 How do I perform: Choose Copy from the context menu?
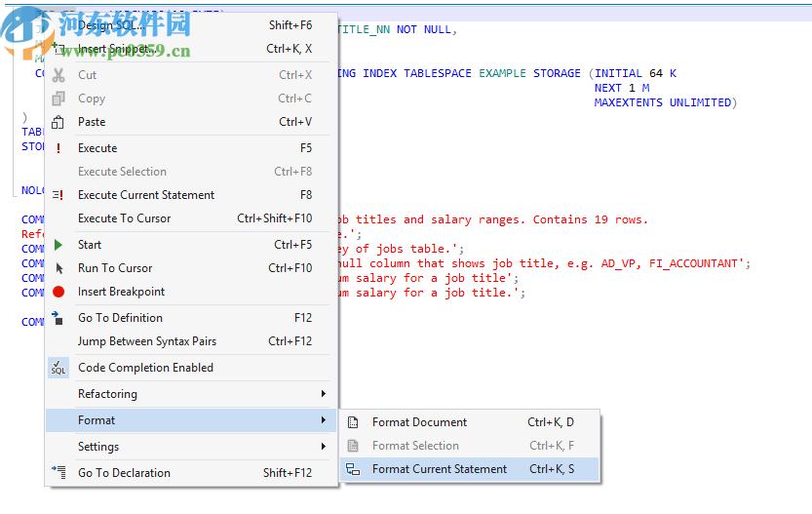pos(191,99)
